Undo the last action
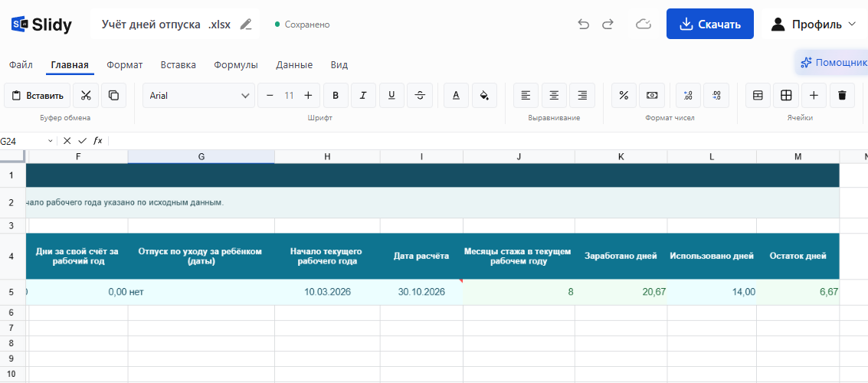The image size is (868, 383). [584, 24]
